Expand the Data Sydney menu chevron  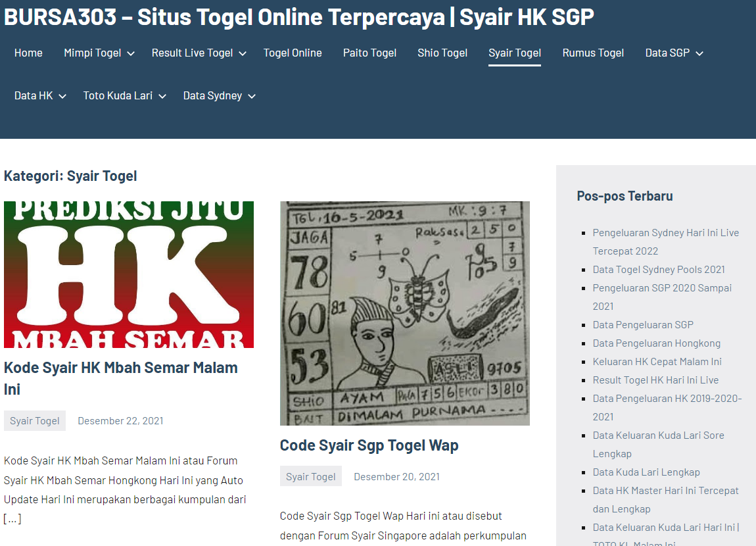(x=252, y=96)
